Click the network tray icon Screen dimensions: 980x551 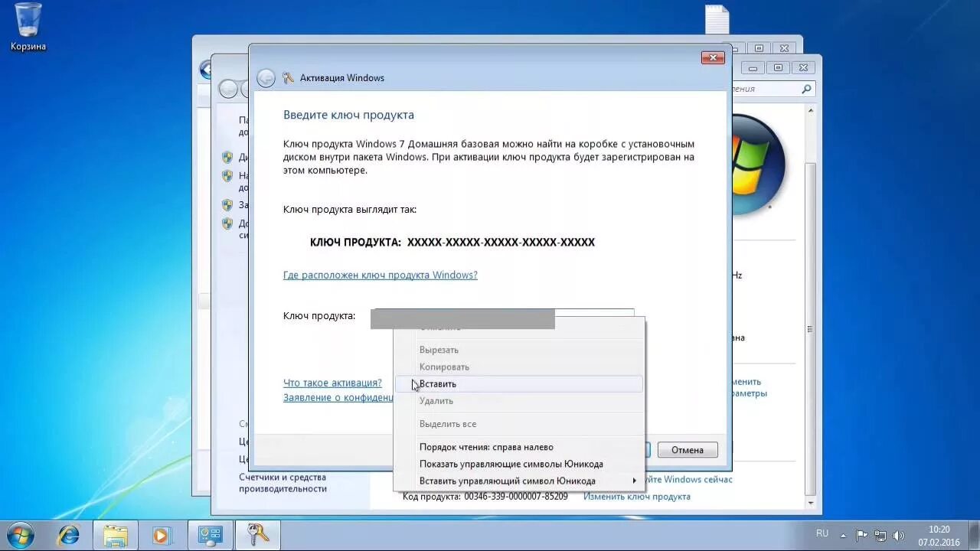coord(880,536)
